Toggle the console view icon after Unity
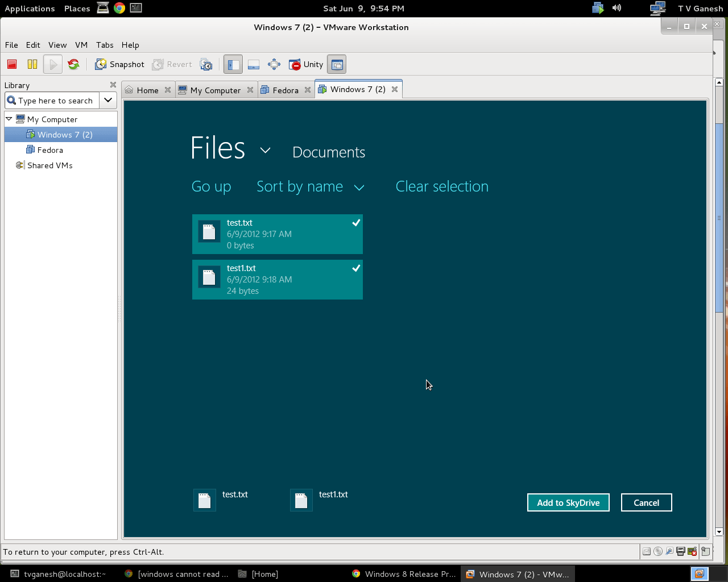The width and height of the screenshot is (728, 582). click(337, 64)
